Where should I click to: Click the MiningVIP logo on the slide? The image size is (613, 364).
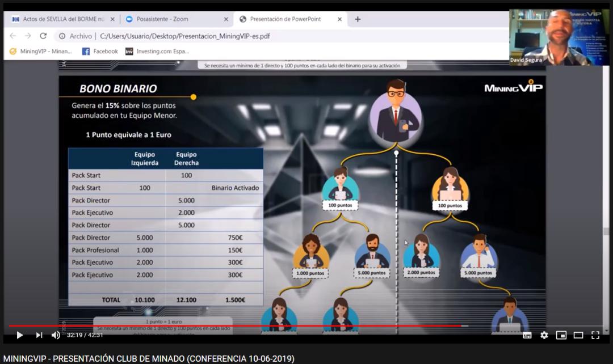pos(513,87)
